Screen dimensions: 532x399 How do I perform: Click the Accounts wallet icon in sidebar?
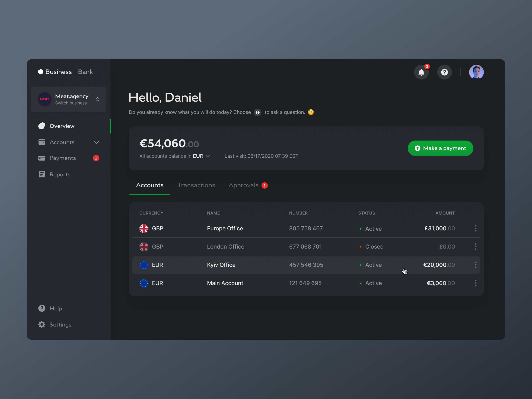(x=42, y=142)
